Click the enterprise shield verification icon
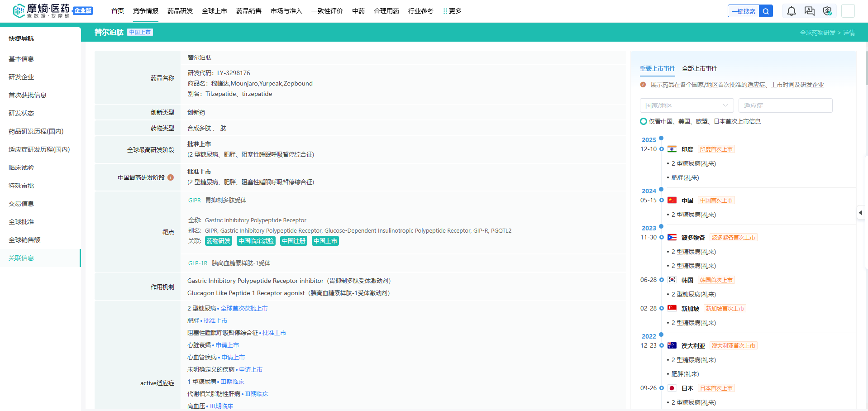The height and width of the screenshot is (411, 868). (827, 11)
